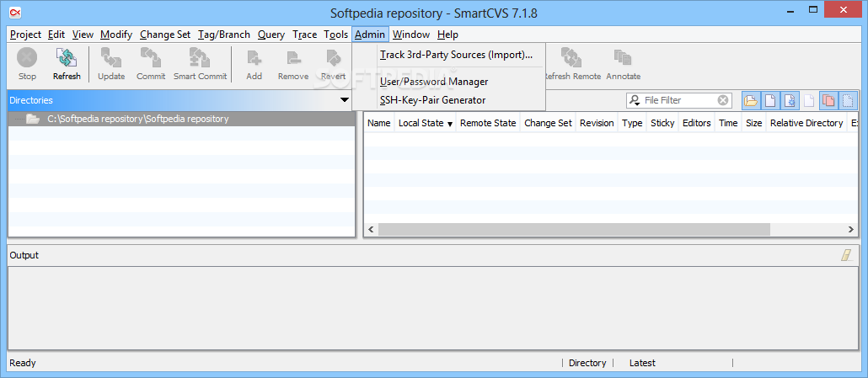Click the Commit toolbar icon

[x=151, y=58]
